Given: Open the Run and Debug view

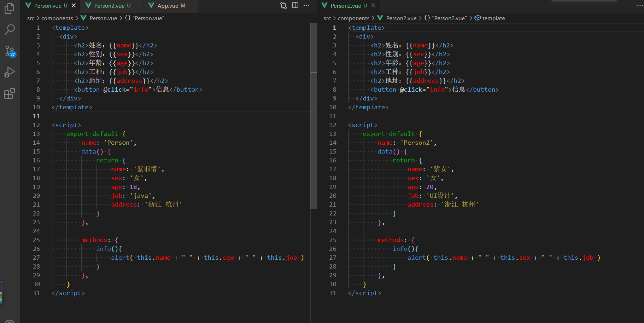Looking at the screenshot, I should point(10,72).
